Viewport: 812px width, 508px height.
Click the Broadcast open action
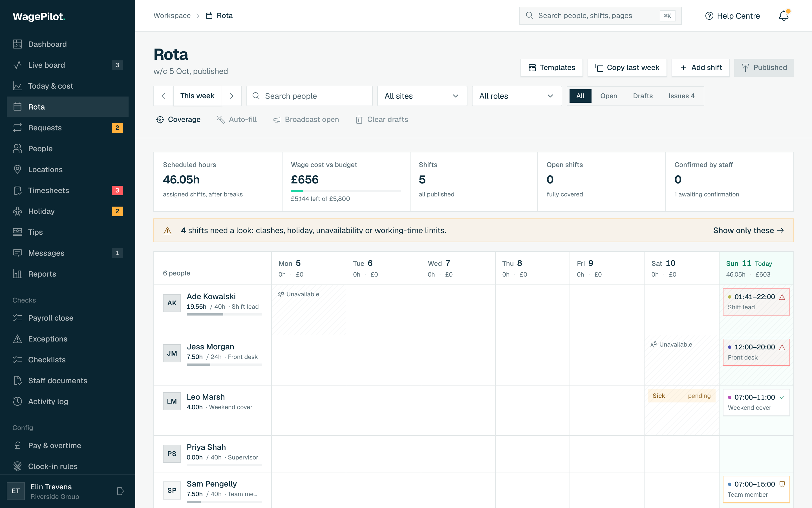click(306, 120)
